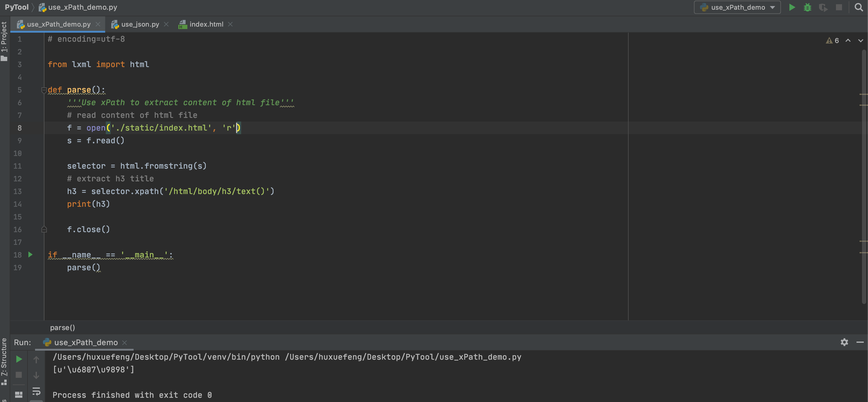The width and height of the screenshot is (868, 402).
Task: Click 'html.fromstring(s)' in line 11
Action: coord(163,166)
